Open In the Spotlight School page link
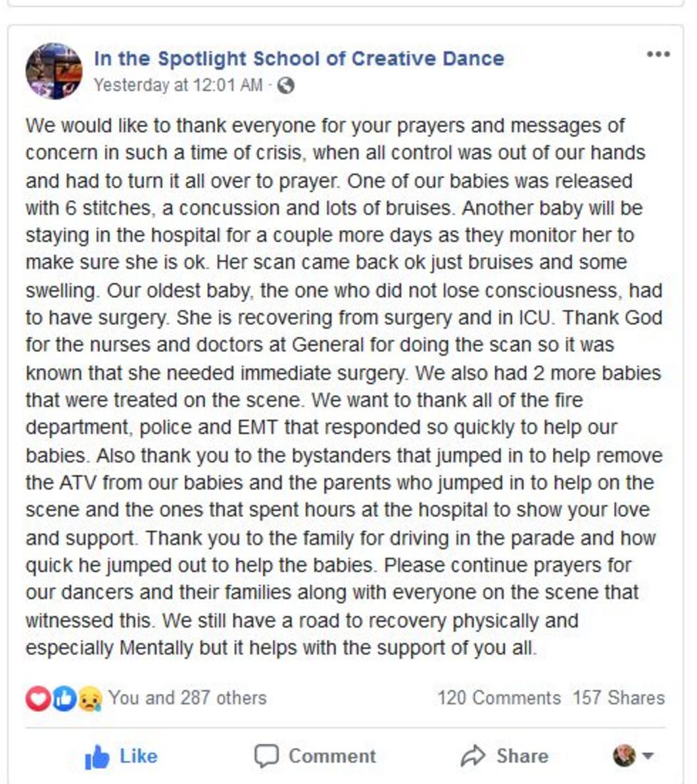The image size is (697, 784). click(299, 59)
